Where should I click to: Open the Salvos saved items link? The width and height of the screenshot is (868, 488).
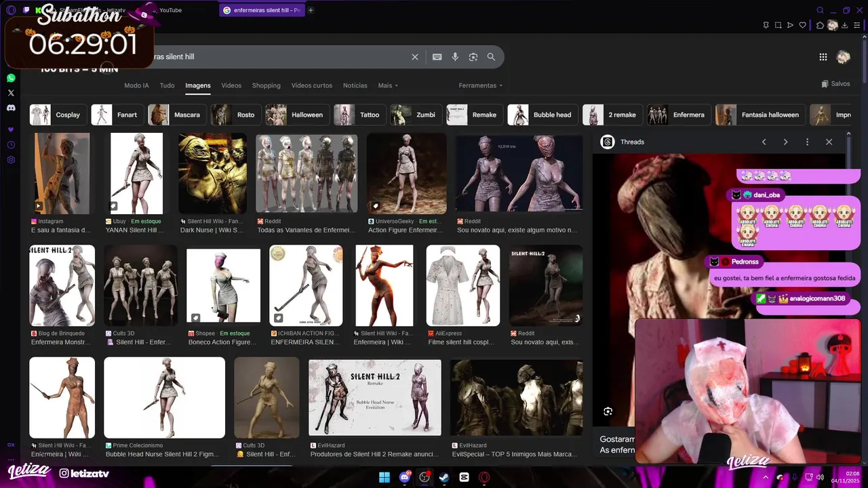click(x=835, y=84)
